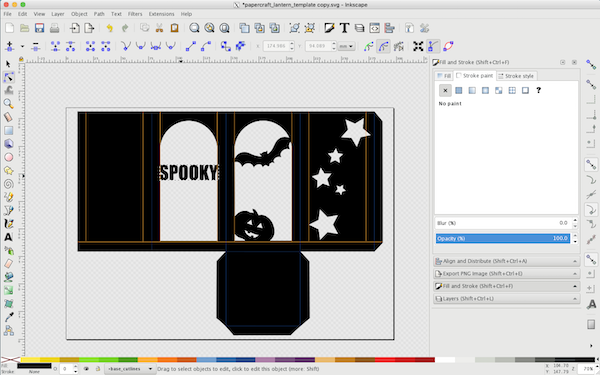Click the Save document icon
The height and width of the screenshot is (375, 600).
pos(39,28)
